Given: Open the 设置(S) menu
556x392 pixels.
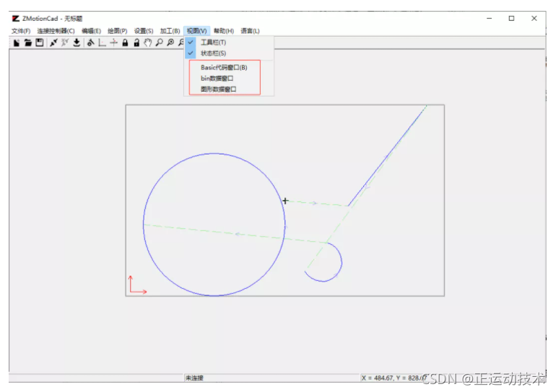Looking at the screenshot, I should click(x=144, y=31).
